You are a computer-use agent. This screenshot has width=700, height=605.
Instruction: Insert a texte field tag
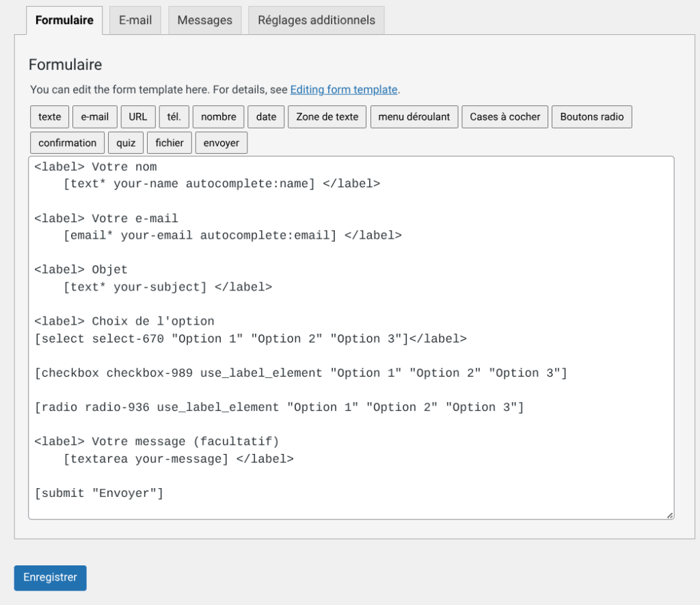pos(49,117)
